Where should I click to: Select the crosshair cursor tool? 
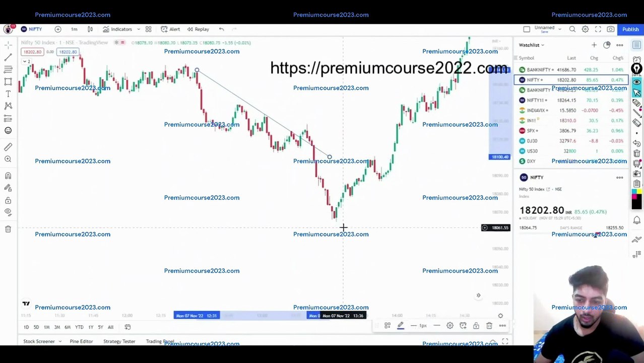pyautogui.click(x=8, y=45)
